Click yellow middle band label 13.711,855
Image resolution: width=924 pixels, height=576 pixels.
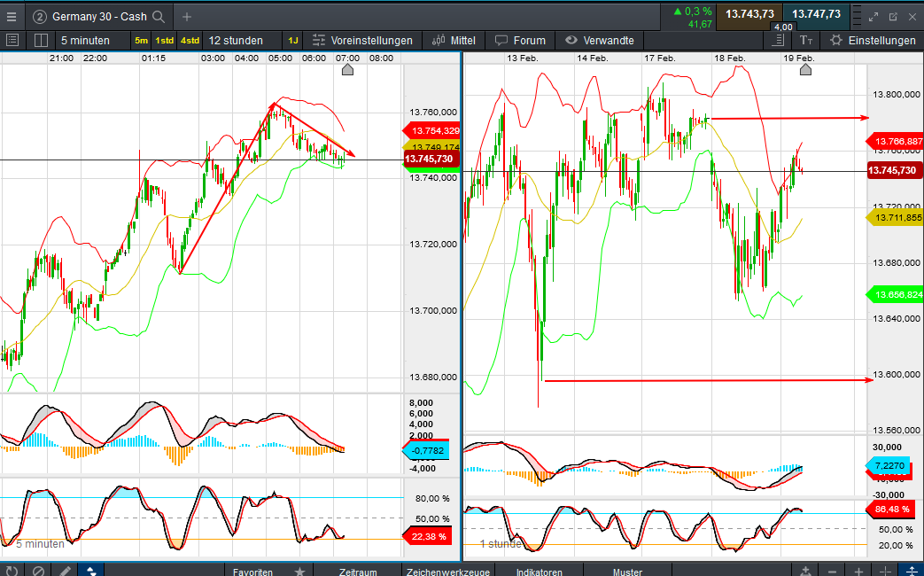(895, 217)
